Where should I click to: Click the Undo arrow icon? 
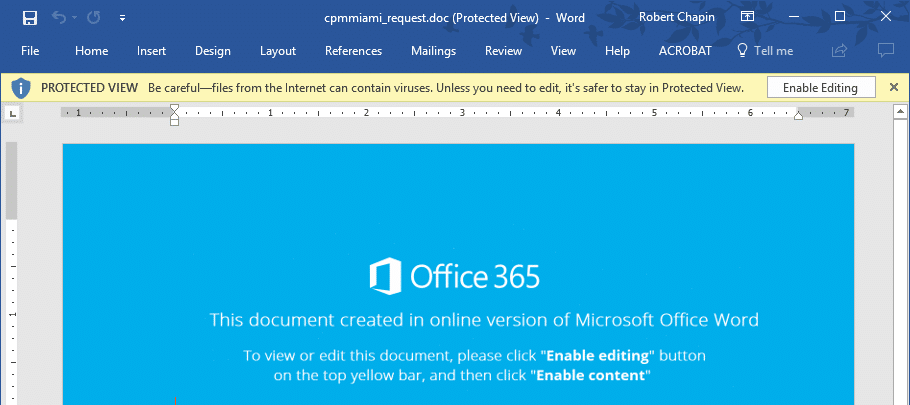(x=59, y=17)
